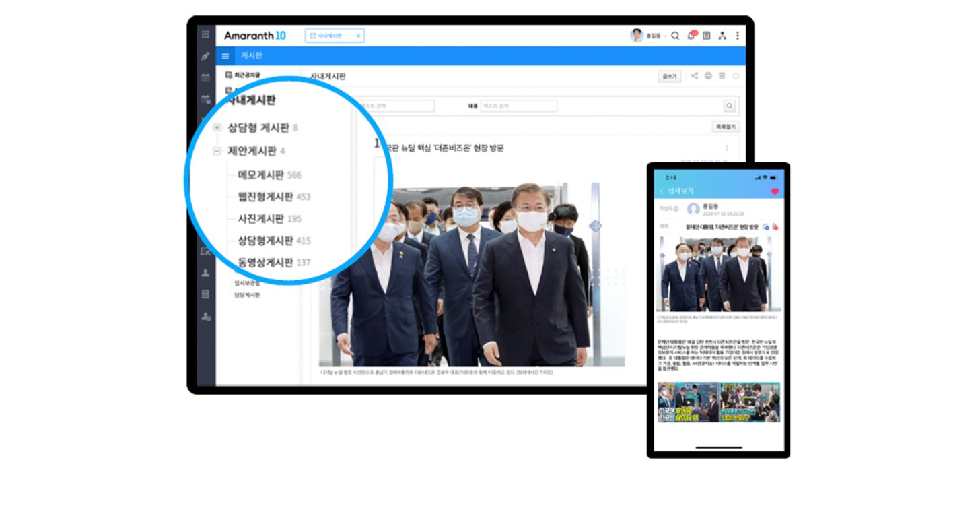Click the person-with-gear icon at sidebar bottom
Image resolution: width=980 pixels, height=512 pixels.
click(x=205, y=316)
